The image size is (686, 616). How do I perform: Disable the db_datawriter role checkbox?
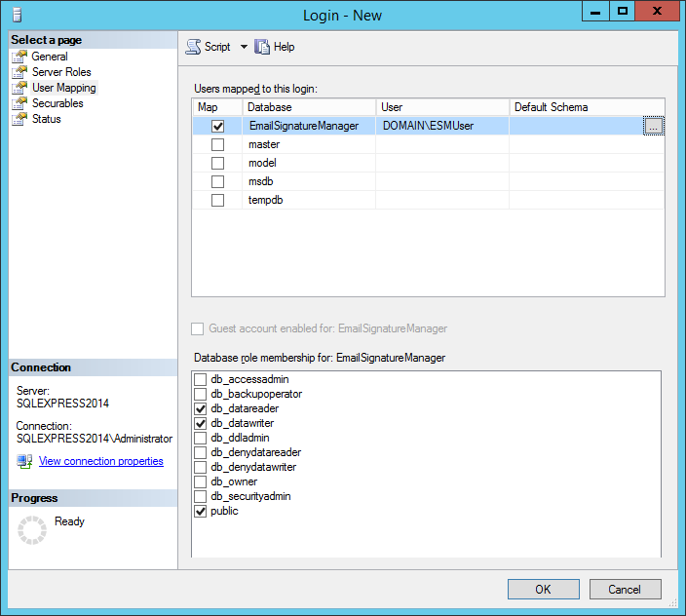tap(201, 423)
